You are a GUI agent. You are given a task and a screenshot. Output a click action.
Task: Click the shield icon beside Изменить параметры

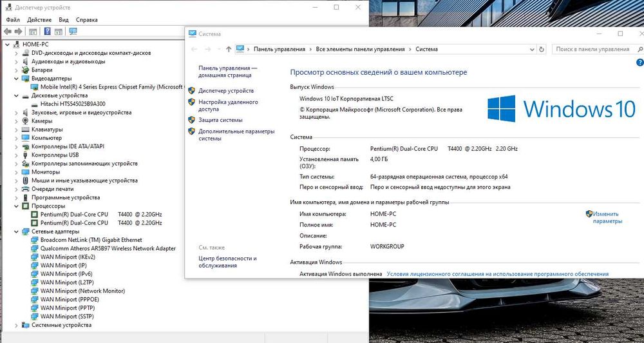589,213
